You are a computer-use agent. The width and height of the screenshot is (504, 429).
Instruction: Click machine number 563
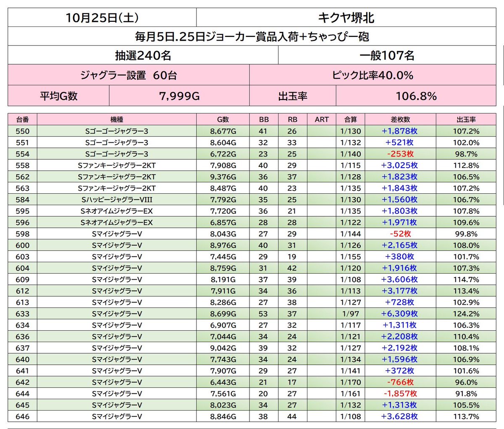(x=23, y=188)
